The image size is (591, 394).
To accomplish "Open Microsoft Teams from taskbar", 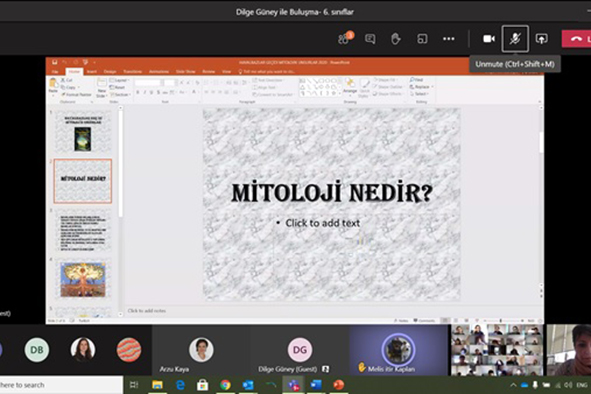I will (293, 385).
